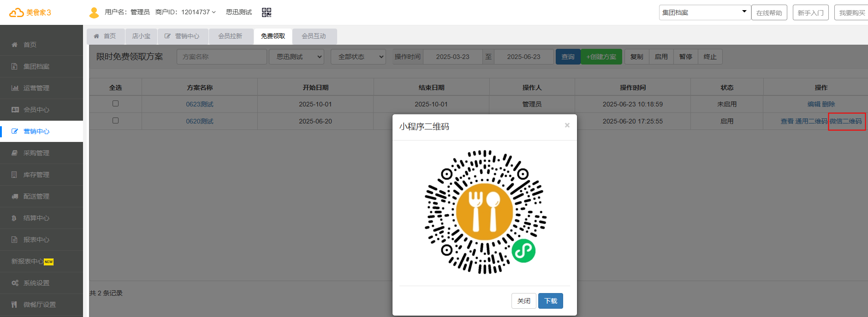This screenshot has height=317, width=868.
Task: Open the 全部状态 status dropdown
Action: (x=358, y=57)
